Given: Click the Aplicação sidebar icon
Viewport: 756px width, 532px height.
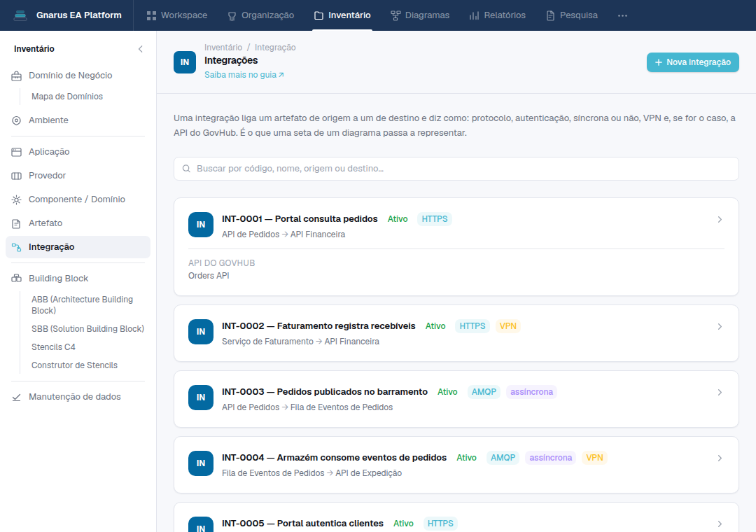Looking at the screenshot, I should pyautogui.click(x=16, y=152).
